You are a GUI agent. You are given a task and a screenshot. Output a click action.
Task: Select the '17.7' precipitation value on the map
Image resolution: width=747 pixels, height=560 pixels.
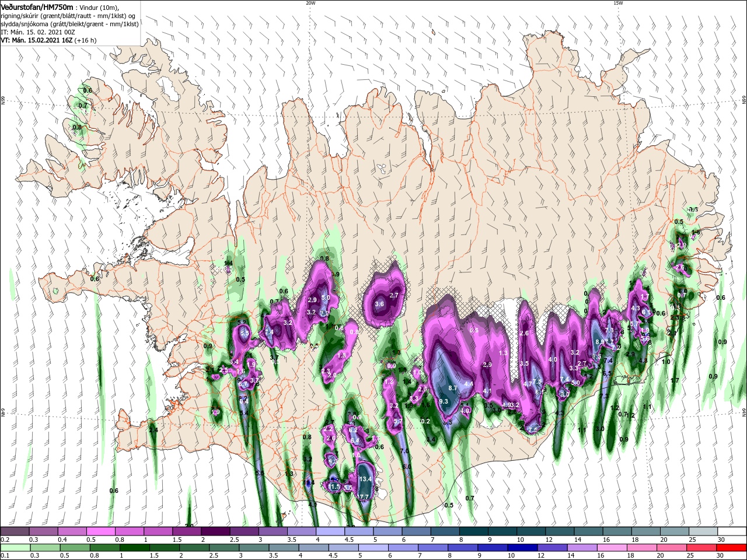[x=363, y=497]
